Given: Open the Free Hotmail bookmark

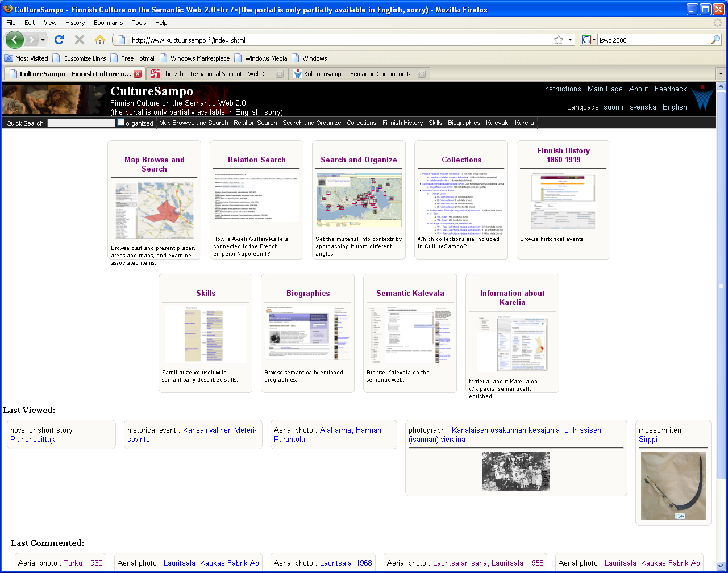Looking at the screenshot, I should point(133,58).
